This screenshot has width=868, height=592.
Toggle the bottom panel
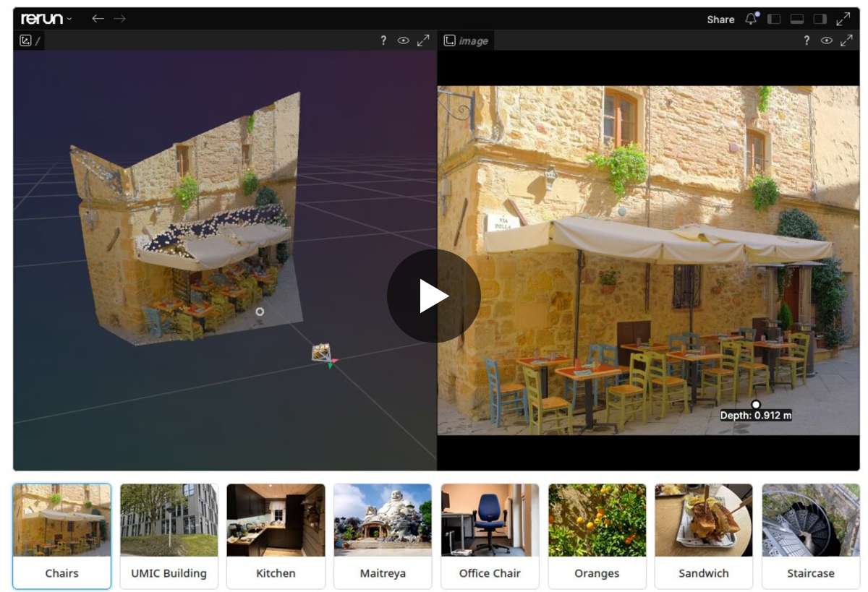[x=797, y=20]
